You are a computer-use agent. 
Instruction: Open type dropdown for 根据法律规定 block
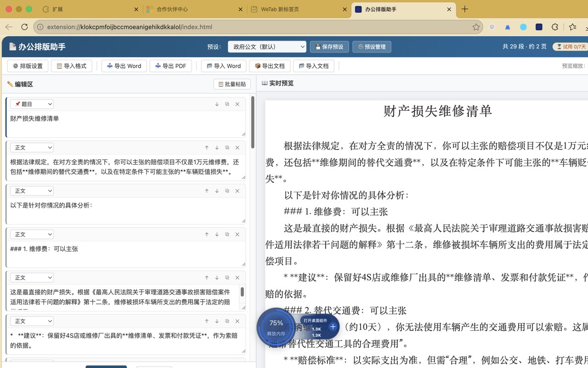(x=32, y=148)
